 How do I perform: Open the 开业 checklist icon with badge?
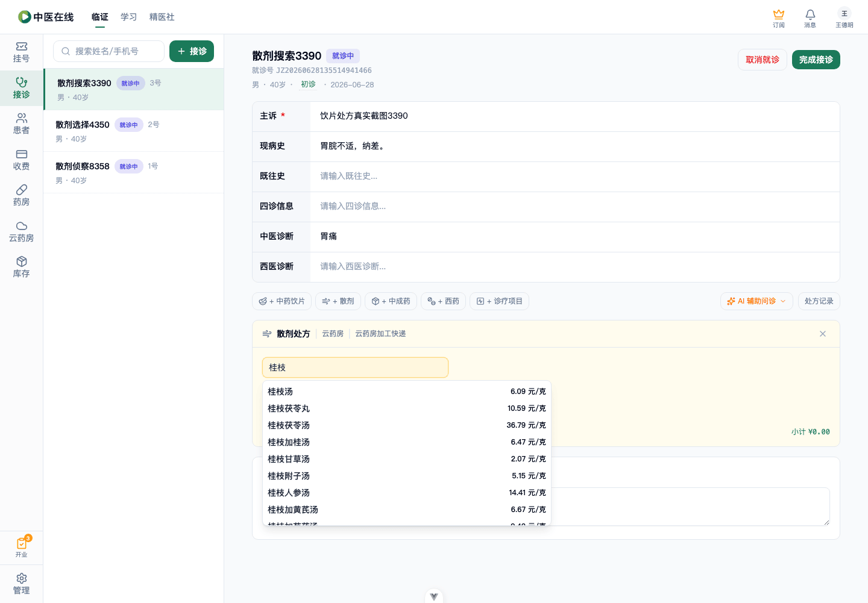[22, 547]
